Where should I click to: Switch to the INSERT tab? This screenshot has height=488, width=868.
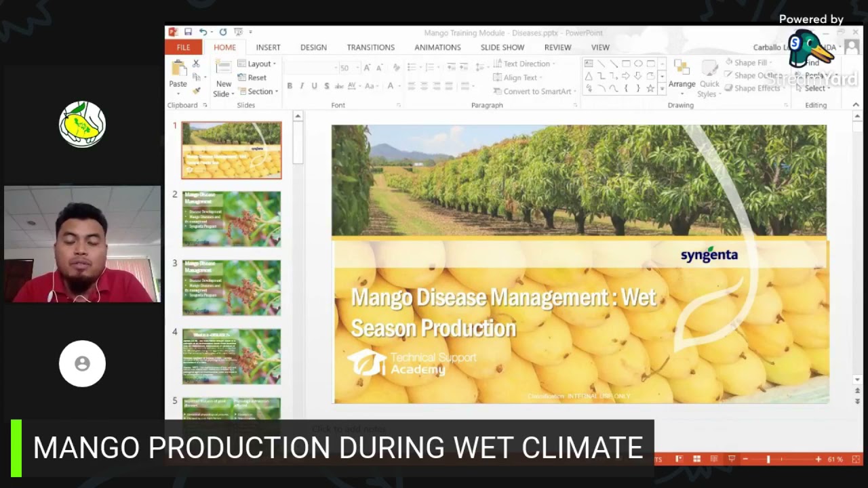(268, 47)
